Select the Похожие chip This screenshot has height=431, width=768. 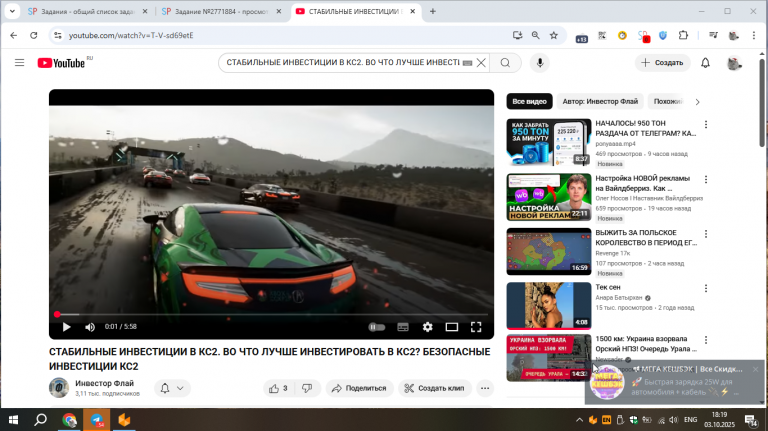668,101
